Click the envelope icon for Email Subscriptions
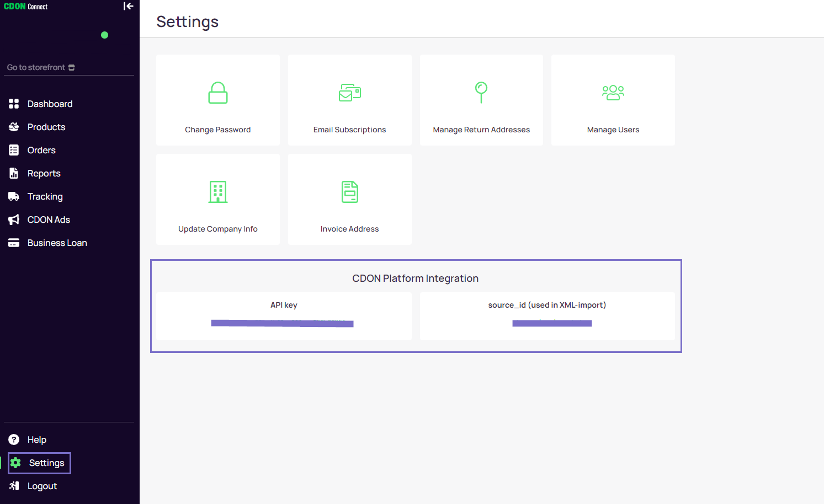 point(350,93)
